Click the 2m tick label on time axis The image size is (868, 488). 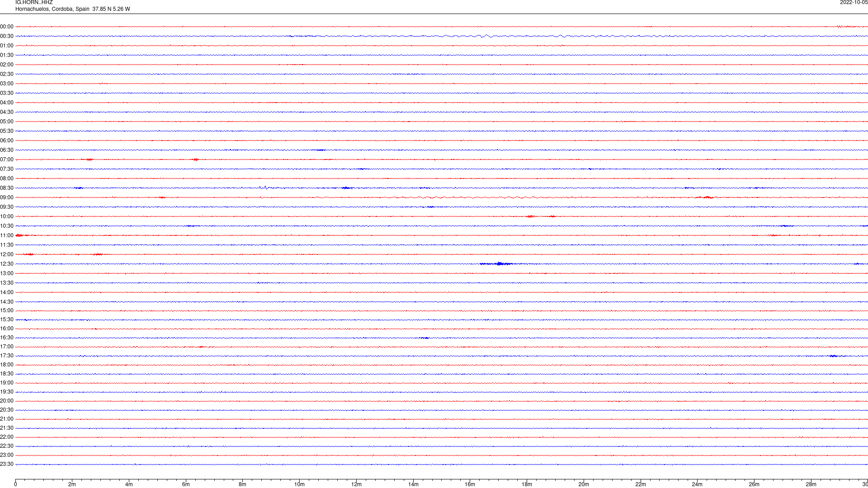tap(72, 484)
